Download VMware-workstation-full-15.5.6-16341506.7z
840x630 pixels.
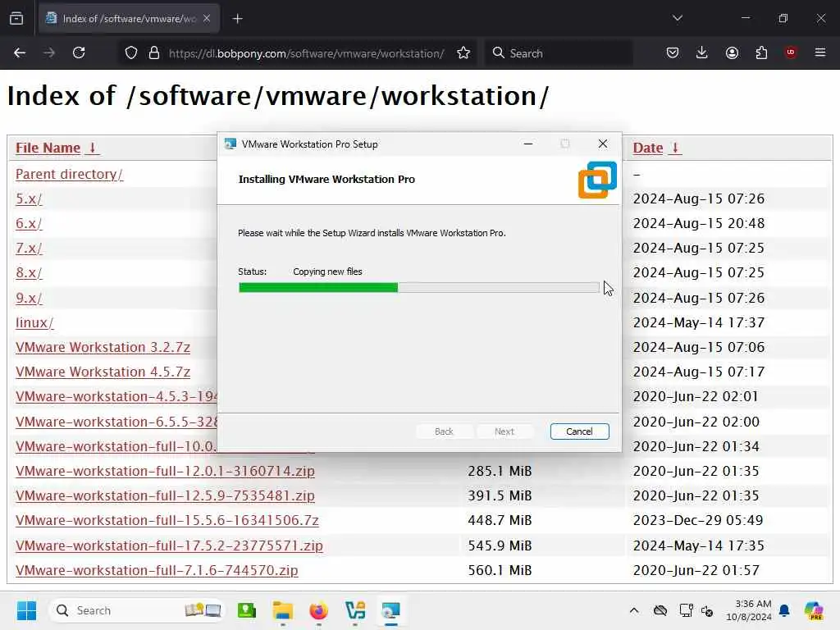(167, 520)
